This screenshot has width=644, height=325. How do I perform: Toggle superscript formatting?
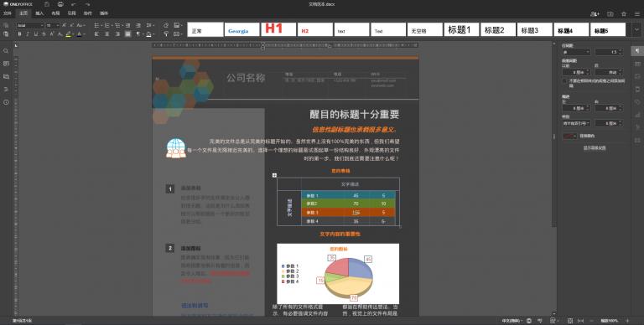[52, 34]
